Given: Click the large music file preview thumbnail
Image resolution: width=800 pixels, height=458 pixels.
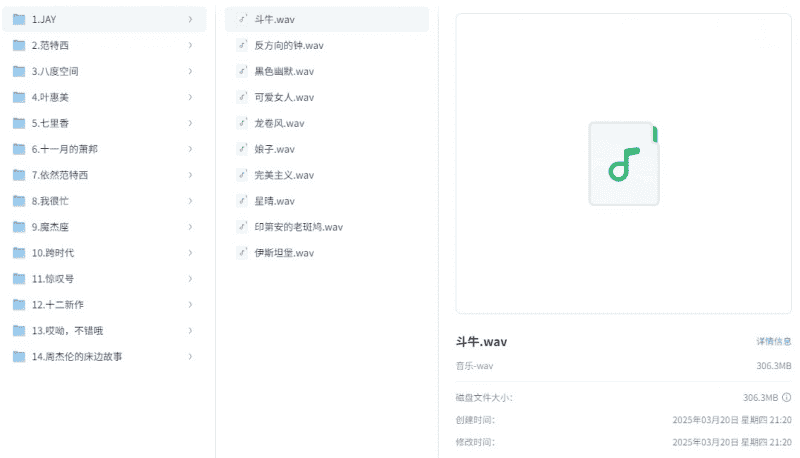Looking at the screenshot, I should pyautogui.click(x=624, y=163).
